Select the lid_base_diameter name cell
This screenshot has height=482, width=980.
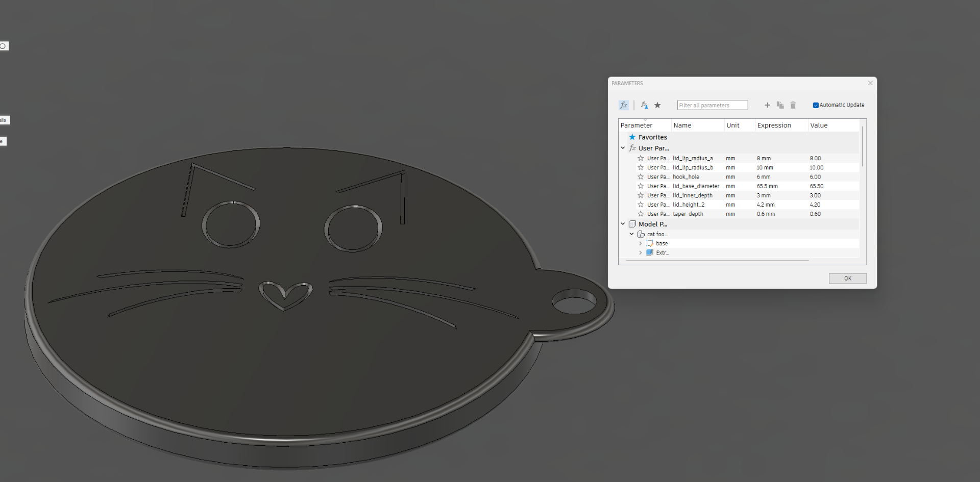(697, 186)
